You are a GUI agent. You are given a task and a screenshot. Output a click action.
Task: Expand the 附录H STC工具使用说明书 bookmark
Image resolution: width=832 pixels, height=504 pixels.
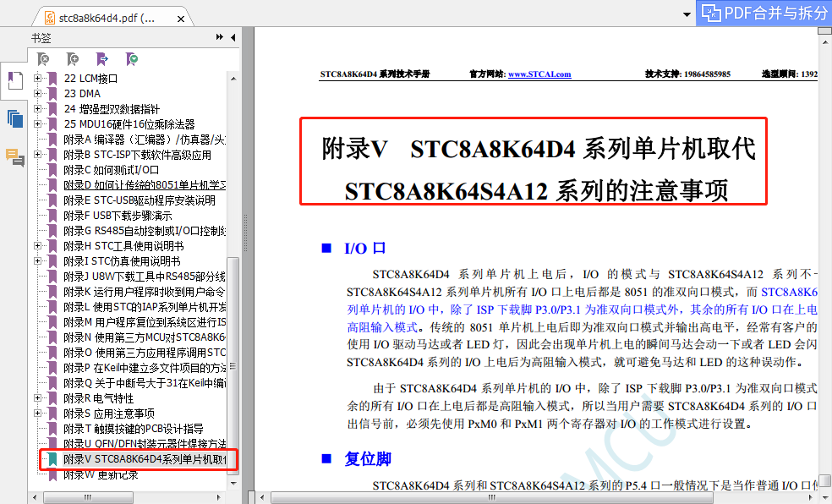[37, 246]
